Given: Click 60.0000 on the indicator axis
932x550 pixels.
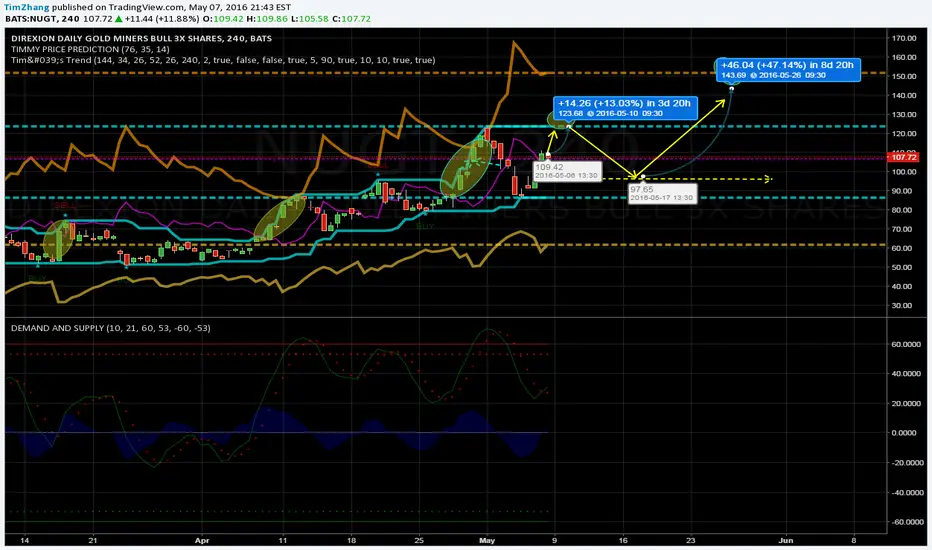Looking at the screenshot, I should pyautogui.click(x=907, y=344).
